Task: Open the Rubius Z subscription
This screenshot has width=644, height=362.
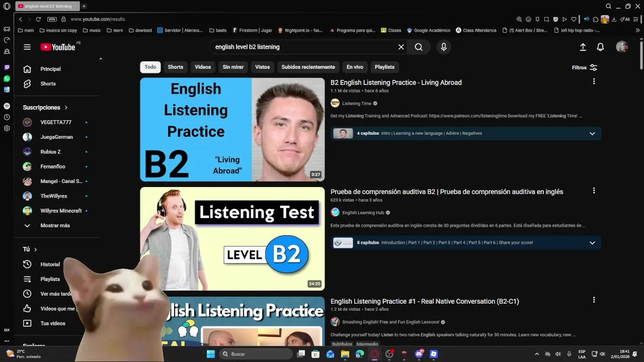Action: [50, 152]
